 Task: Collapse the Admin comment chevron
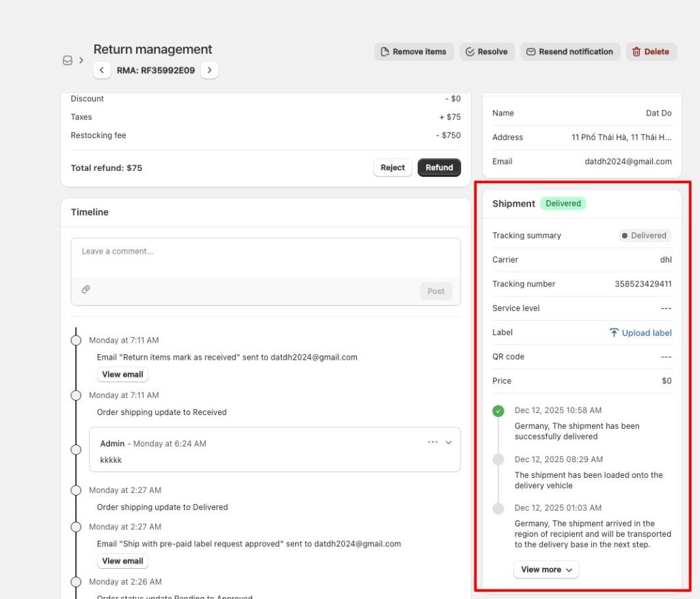pyautogui.click(x=448, y=442)
